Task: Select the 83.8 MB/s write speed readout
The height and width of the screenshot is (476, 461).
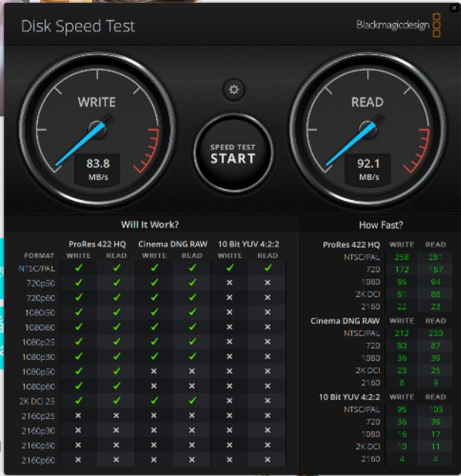Action: (x=97, y=168)
